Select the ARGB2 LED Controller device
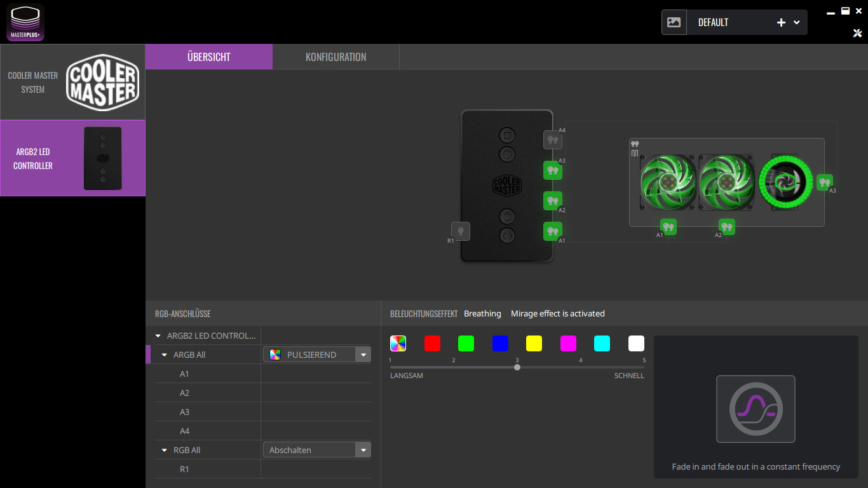Image resolution: width=868 pixels, height=488 pixels. (x=72, y=158)
